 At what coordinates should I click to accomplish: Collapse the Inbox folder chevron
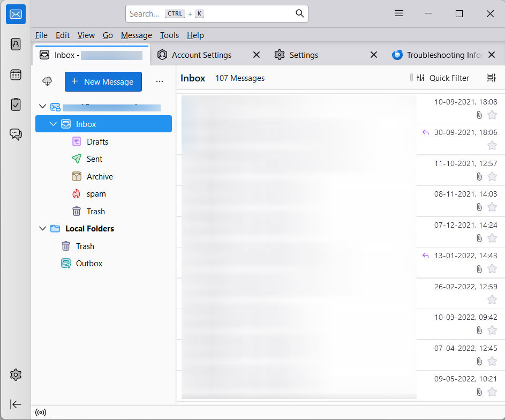53,123
